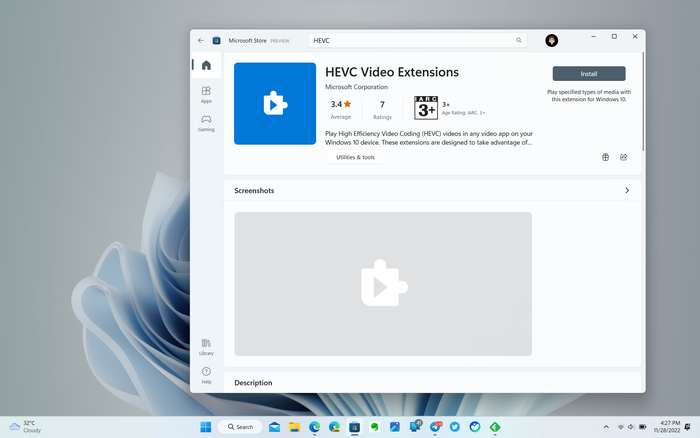Screen dimensions: 700x438
Task: Open Help in the sidebar
Action: point(206,375)
